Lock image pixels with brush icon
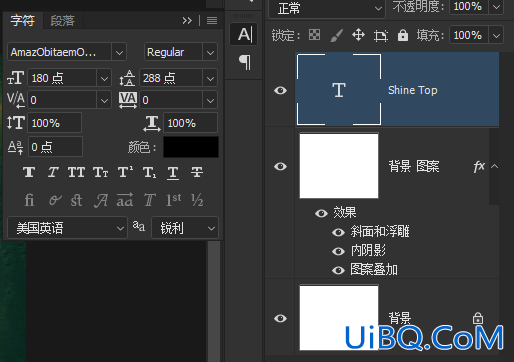 336,35
